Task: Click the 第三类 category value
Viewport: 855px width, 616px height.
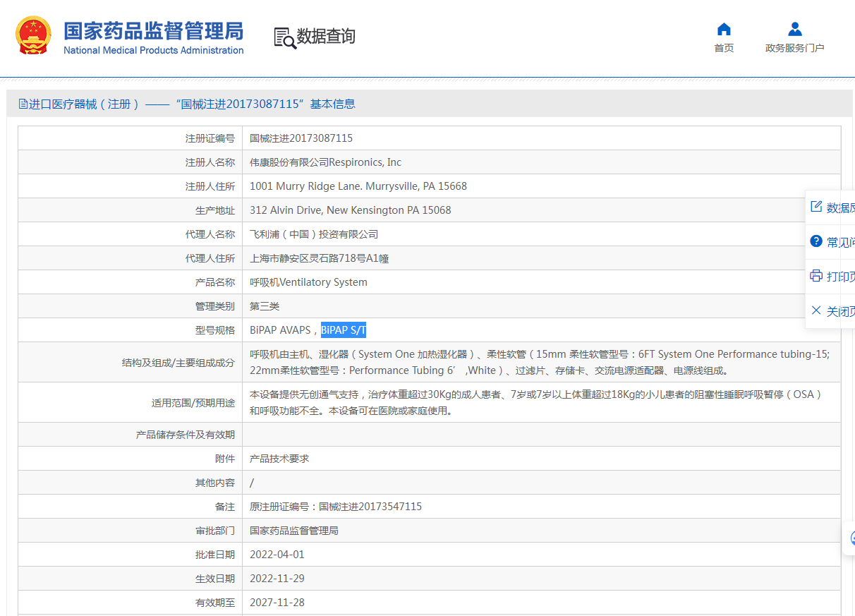Action: (265, 306)
